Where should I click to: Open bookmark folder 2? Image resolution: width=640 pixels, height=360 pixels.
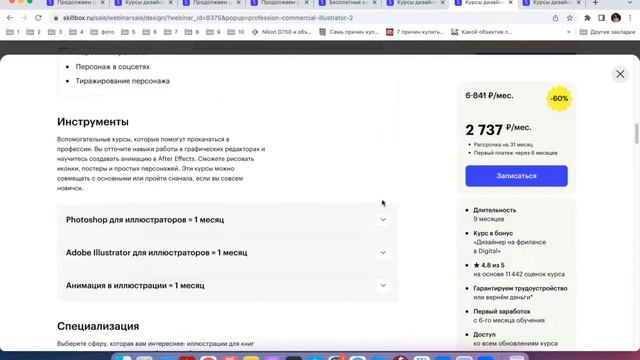33,32
